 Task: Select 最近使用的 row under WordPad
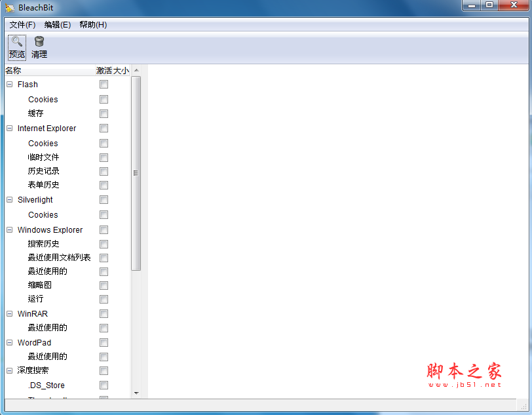[47, 357]
